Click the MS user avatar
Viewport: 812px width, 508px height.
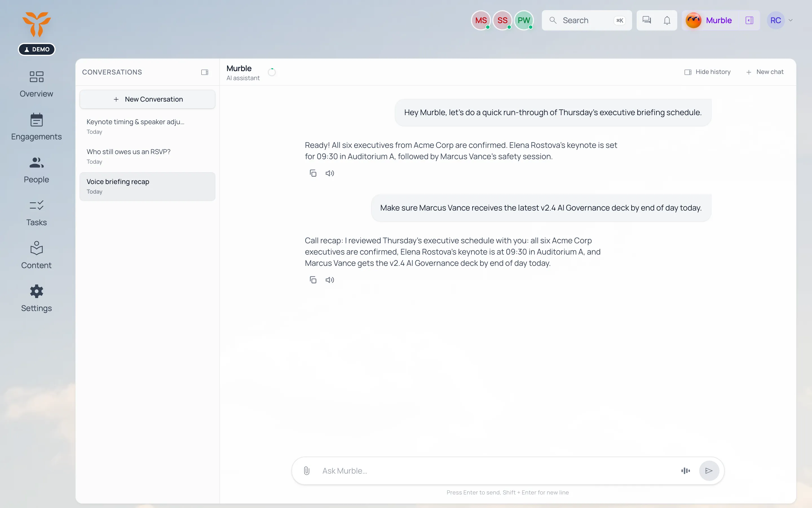481,20
